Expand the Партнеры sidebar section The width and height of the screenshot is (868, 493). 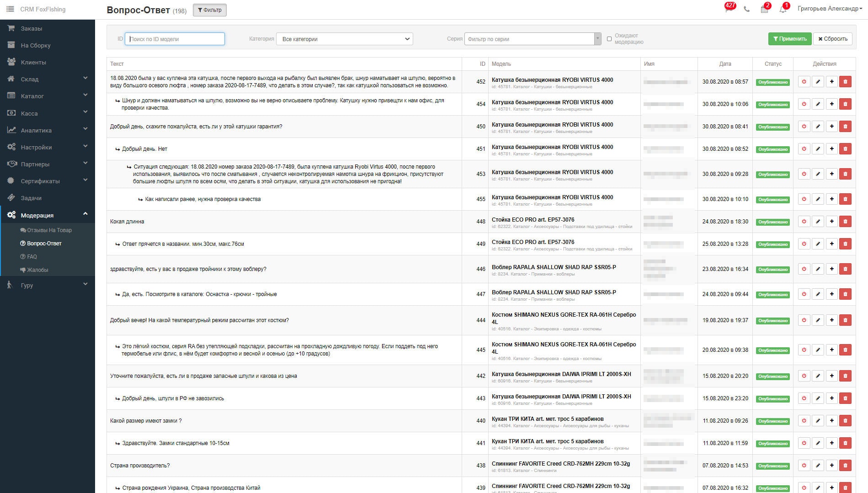[x=48, y=164]
